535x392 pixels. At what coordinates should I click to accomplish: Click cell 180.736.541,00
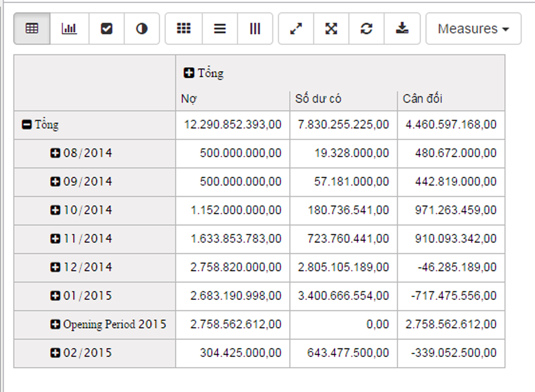(348, 210)
